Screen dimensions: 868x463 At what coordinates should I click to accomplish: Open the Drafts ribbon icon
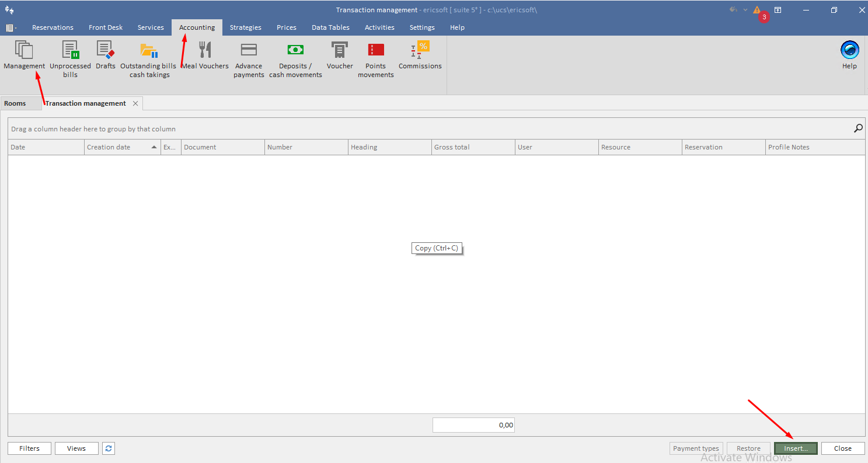pyautogui.click(x=106, y=56)
